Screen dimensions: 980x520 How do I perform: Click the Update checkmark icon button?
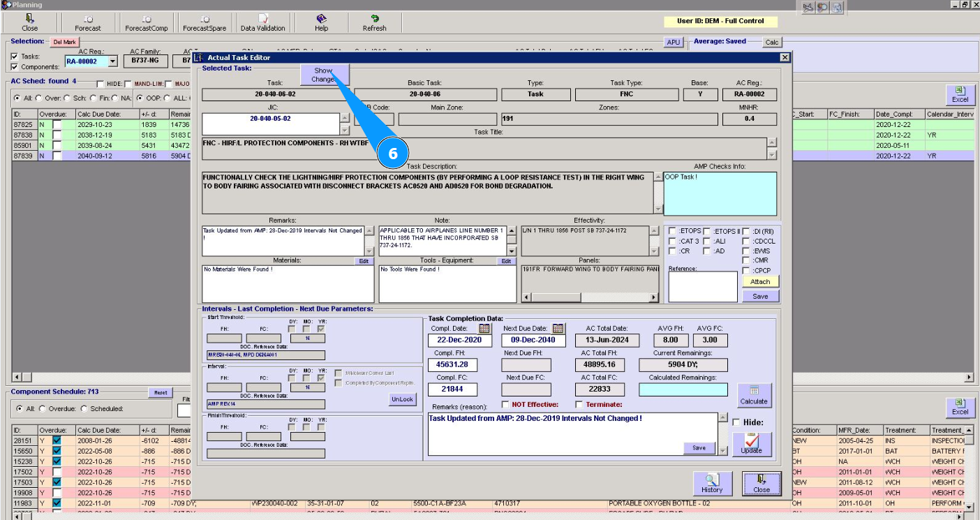tap(751, 445)
